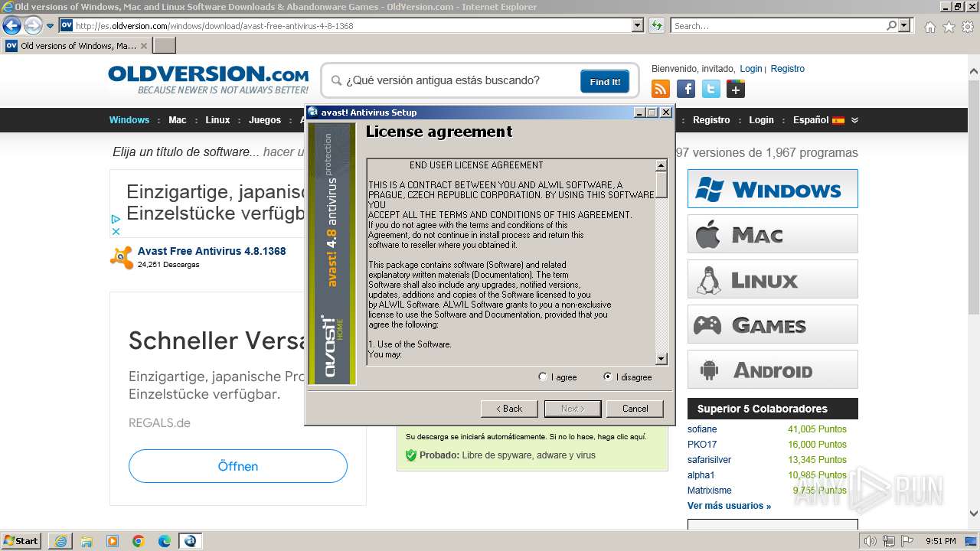Open the Facebook icon

pyautogui.click(x=686, y=90)
